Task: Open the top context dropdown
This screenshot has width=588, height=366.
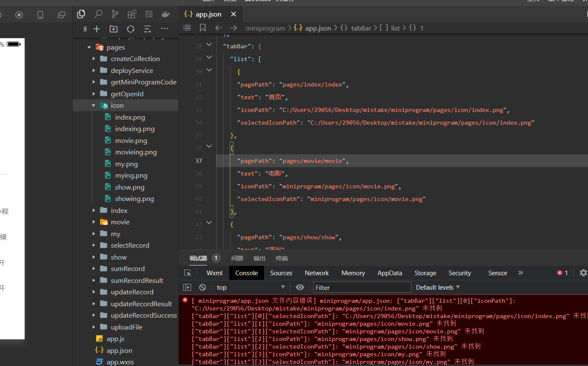Action: pos(250,287)
